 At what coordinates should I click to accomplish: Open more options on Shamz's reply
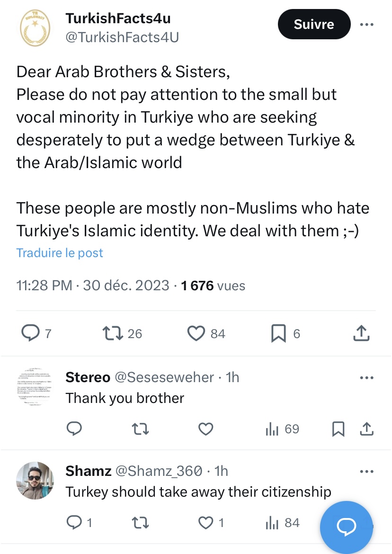point(367,471)
